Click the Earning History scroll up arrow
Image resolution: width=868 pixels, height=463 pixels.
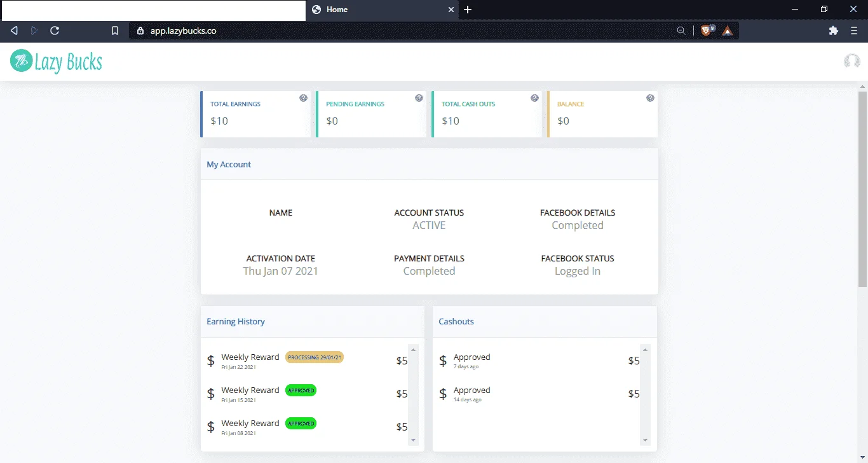(413, 349)
